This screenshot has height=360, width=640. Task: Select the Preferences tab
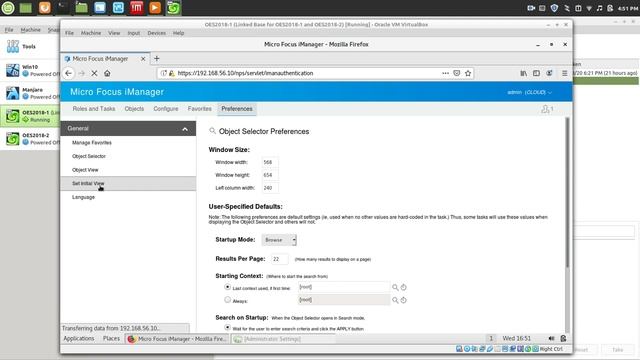click(x=237, y=109)
